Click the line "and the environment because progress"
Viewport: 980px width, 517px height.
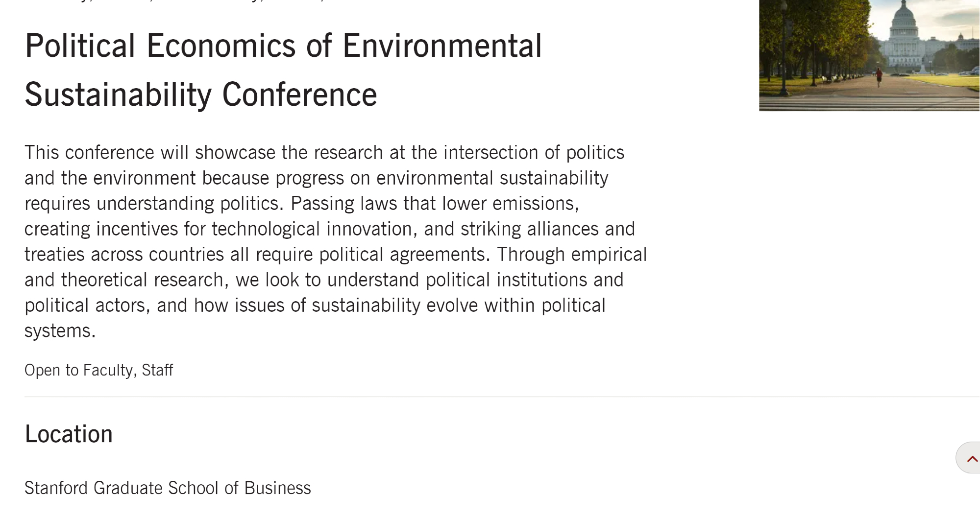point(316,178)
